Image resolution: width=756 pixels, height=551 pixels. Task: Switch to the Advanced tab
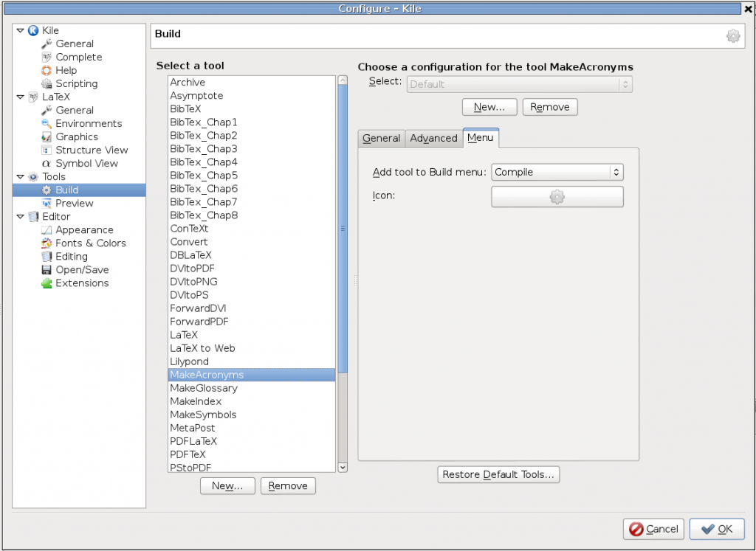(x=433, y=138)
